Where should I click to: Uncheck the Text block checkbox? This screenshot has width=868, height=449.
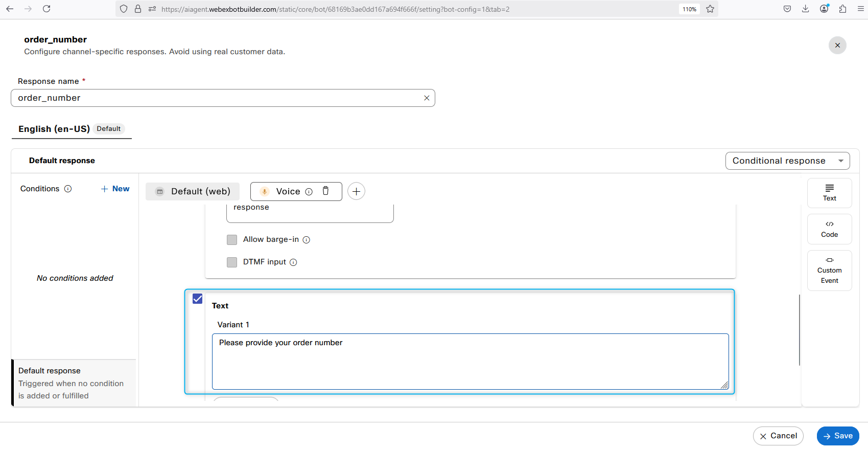(198, 299)
